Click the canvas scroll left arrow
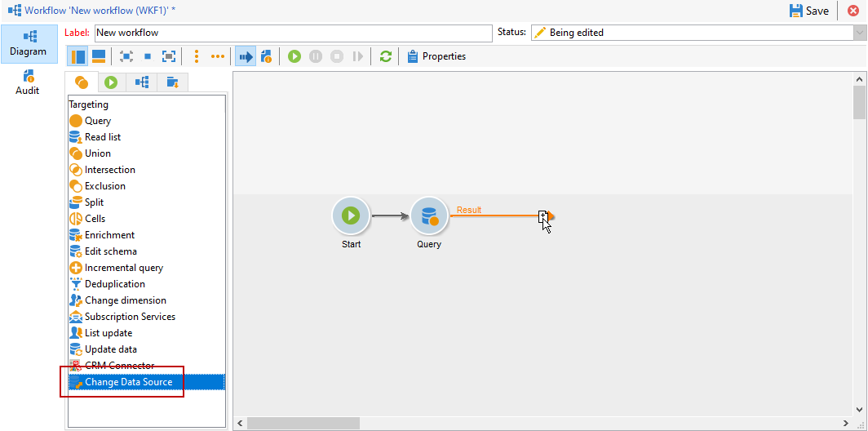Screen dimensions: 868x431 pyautogui.click(x=240, y=423)
